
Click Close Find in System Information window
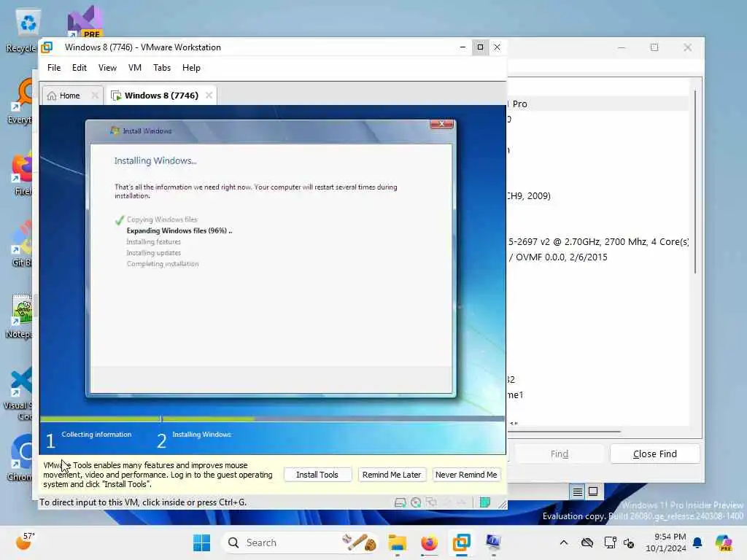pyautogui.click(x=654, y=454)
